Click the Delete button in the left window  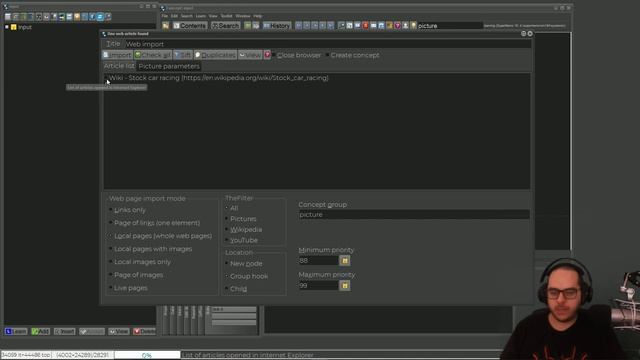[144, 331]
